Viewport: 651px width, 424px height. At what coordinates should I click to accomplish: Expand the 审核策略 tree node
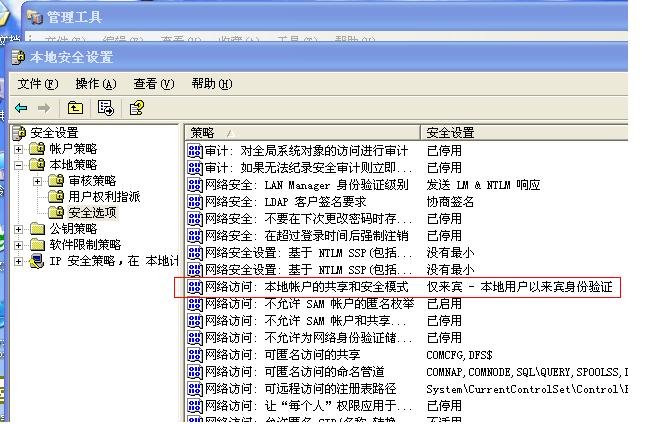click(x=38, y=181)
